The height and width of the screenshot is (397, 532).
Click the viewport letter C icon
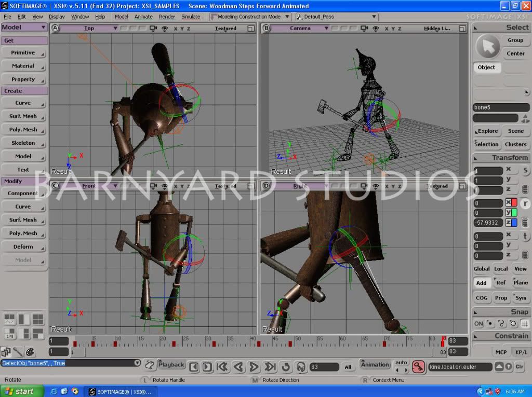[55, 185]
